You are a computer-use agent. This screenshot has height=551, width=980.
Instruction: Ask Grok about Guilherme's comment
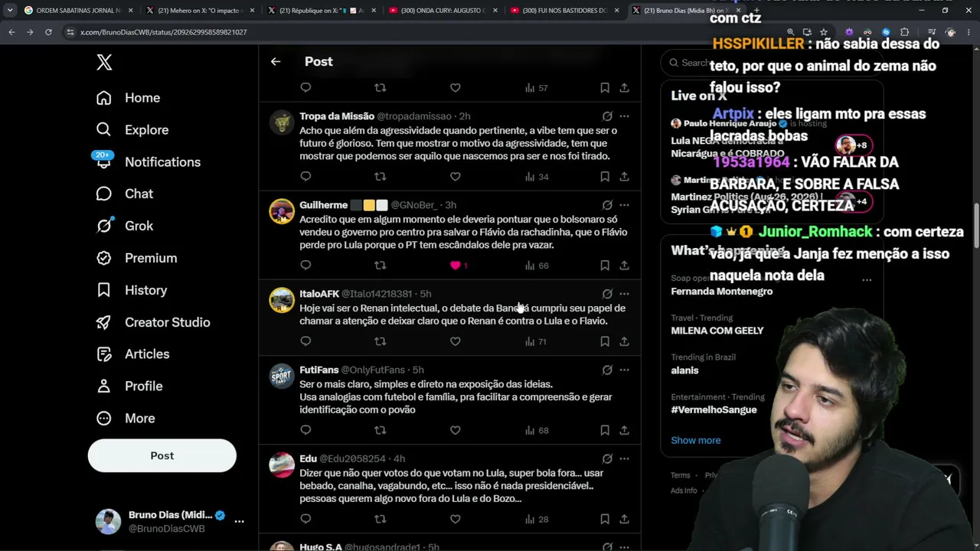607,205
